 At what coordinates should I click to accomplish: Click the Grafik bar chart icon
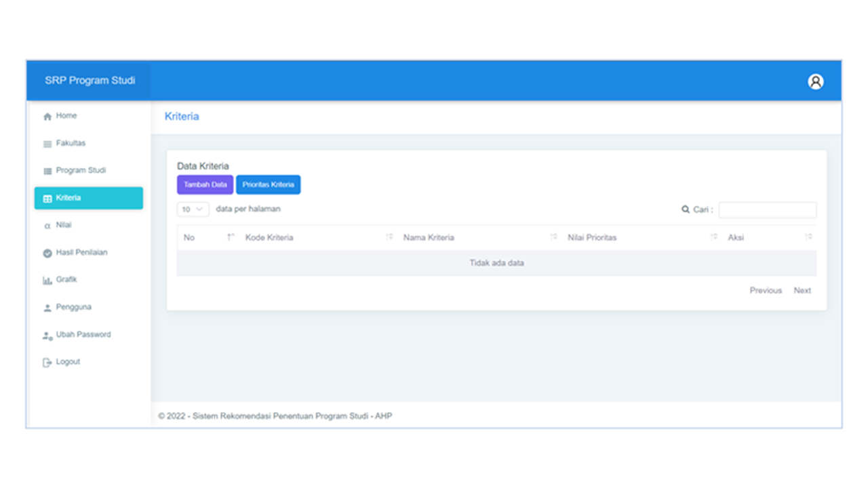47,280
